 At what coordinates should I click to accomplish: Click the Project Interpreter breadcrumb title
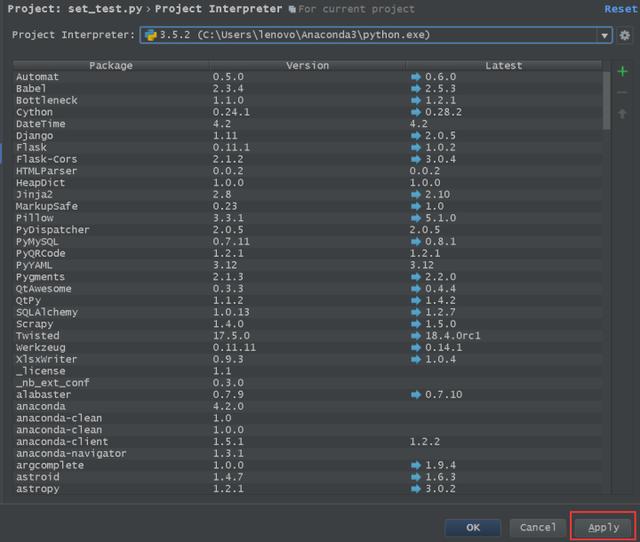[218, 9]
